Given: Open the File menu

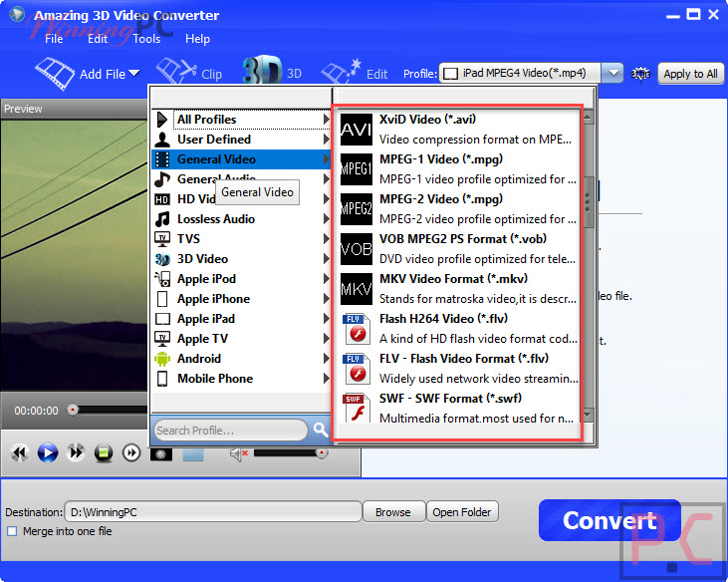Looking at the screenshot, I should [x=54, y=39].
